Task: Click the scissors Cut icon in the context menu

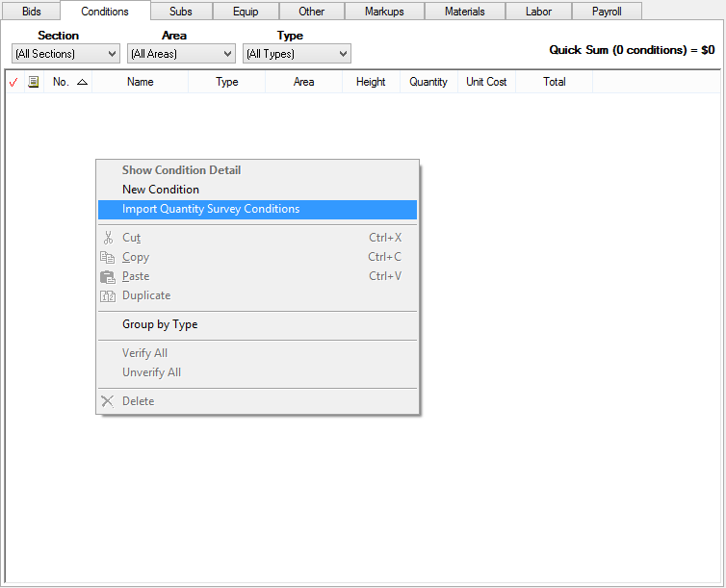Action: click(x=108, y=238)
